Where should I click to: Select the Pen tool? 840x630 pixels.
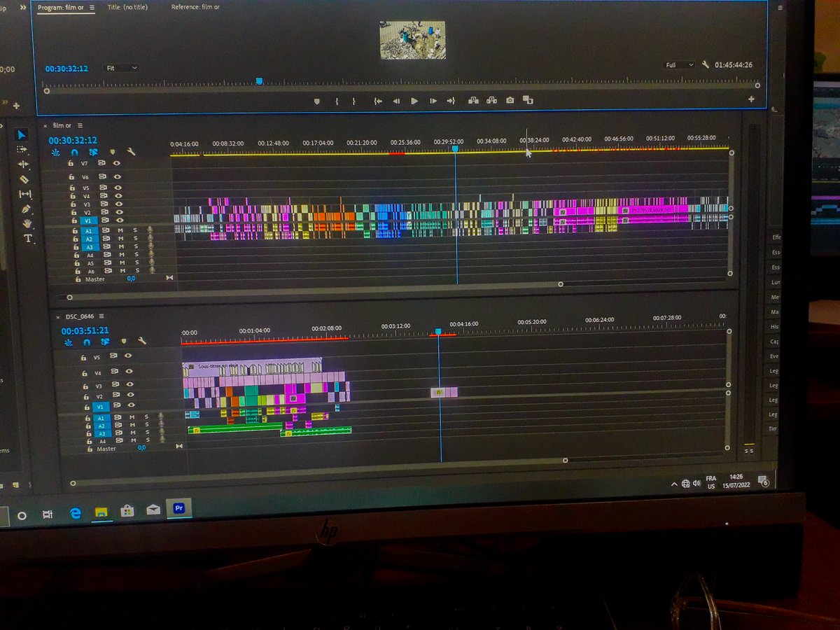[27, 209]
